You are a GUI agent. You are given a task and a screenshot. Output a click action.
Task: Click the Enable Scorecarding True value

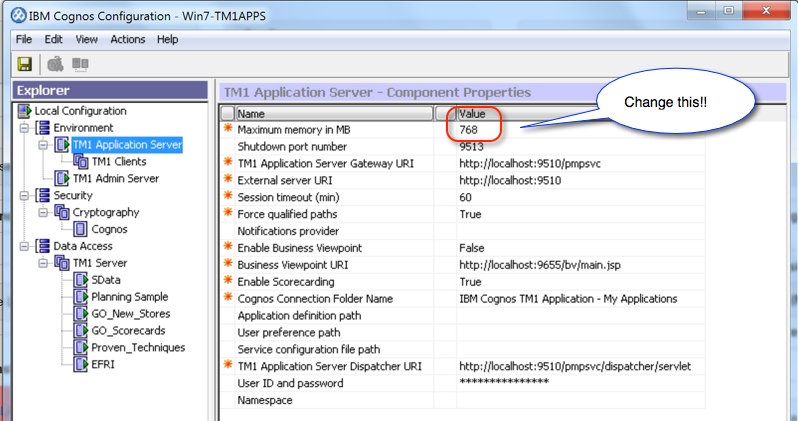pyautogui.click(x=470, y=282)
